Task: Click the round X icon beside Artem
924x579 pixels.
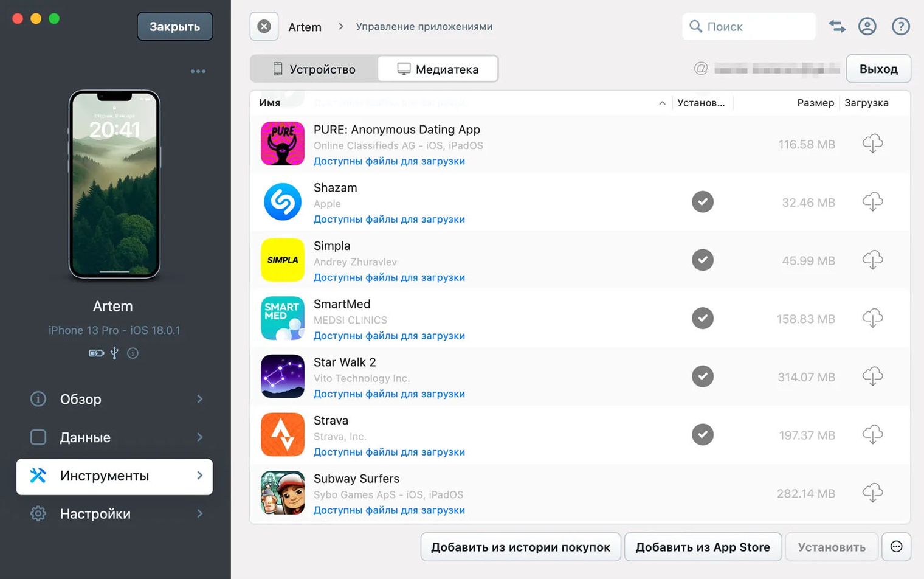Action: [264, 26]
